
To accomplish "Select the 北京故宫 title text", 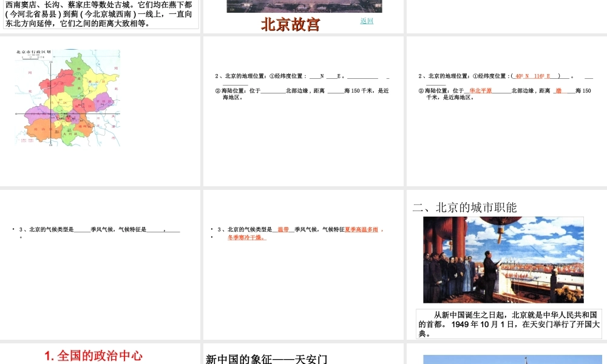I will pos(291,24).
